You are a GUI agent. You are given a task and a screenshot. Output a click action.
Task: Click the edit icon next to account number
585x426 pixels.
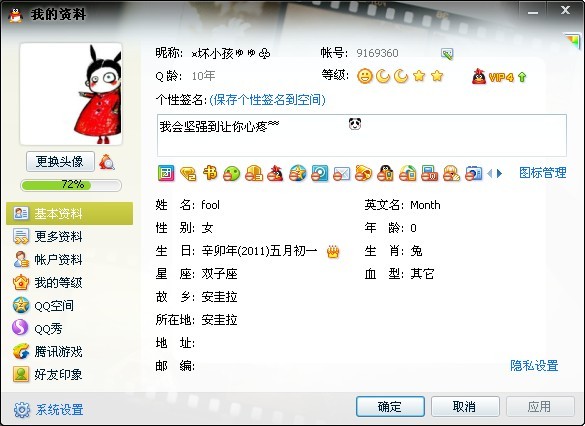447,53
